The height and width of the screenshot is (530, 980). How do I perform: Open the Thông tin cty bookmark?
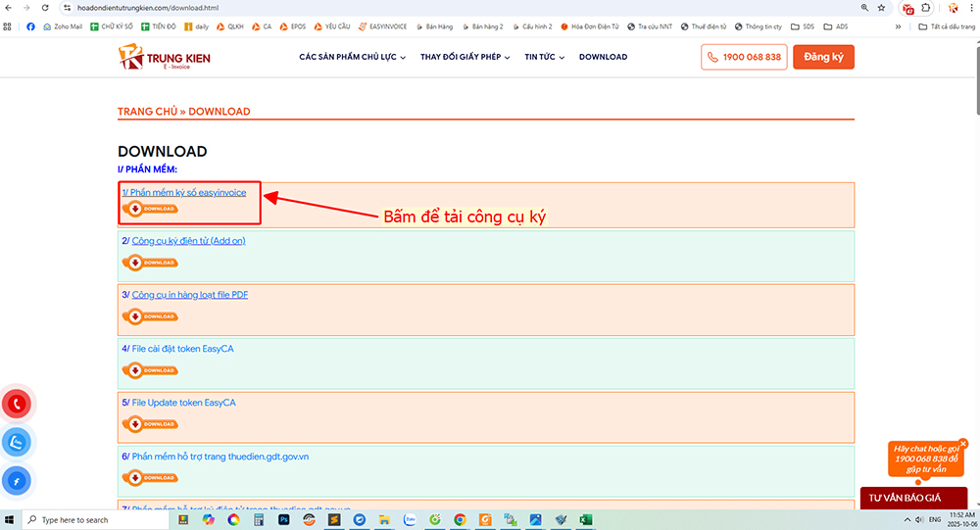tap(759, 26)
